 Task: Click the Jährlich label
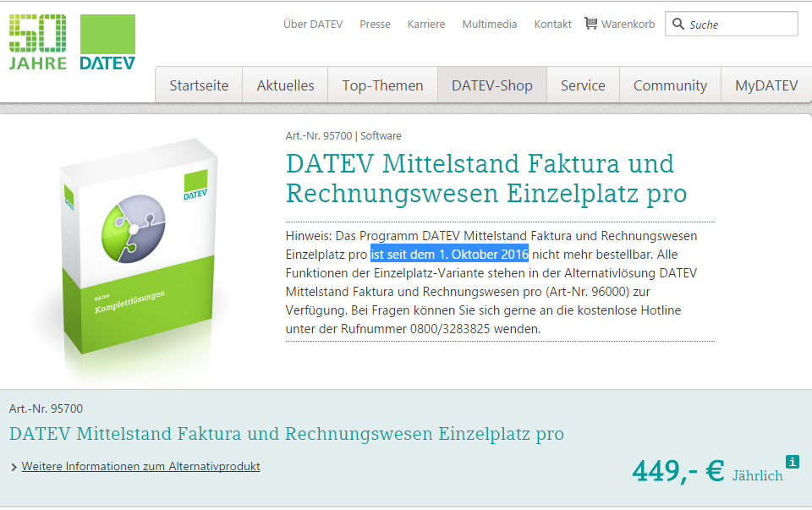[x=757, y=476]
